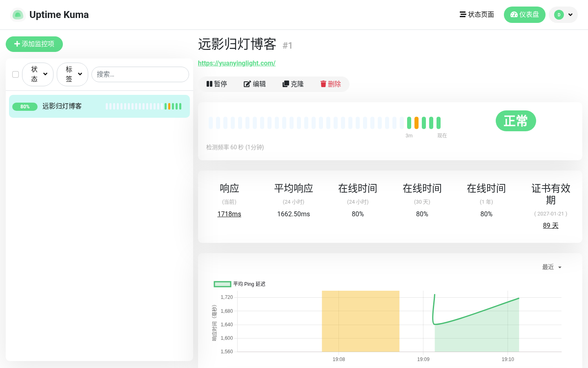Image resolution: width=588 pixels, height=368 pixels.
Task: Go to the 仪表盘 dashboard
Action: pyautogui.click(x=525, y=15)
